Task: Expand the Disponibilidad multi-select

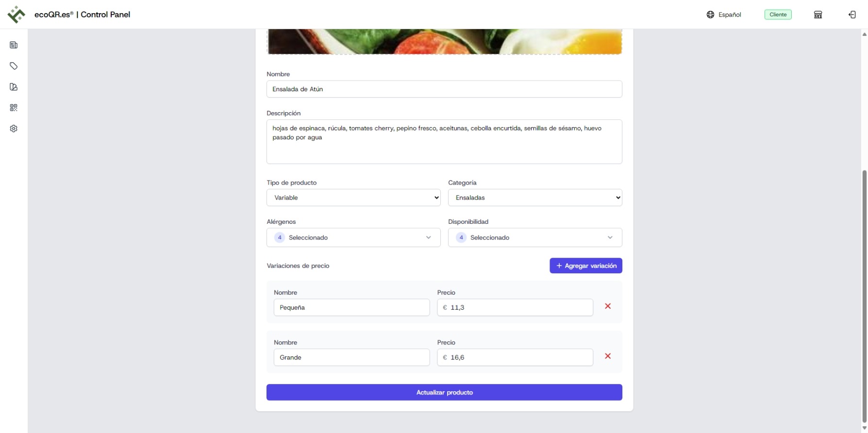Action: [535, 237]
